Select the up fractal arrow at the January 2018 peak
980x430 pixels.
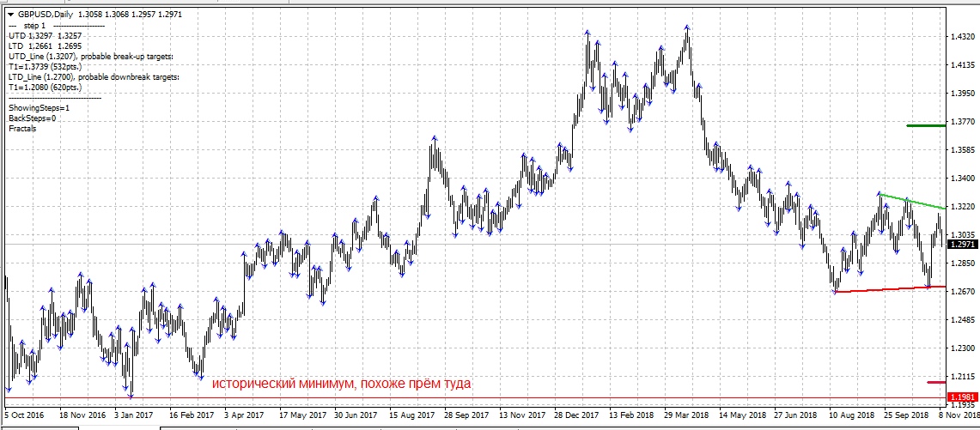587,32
